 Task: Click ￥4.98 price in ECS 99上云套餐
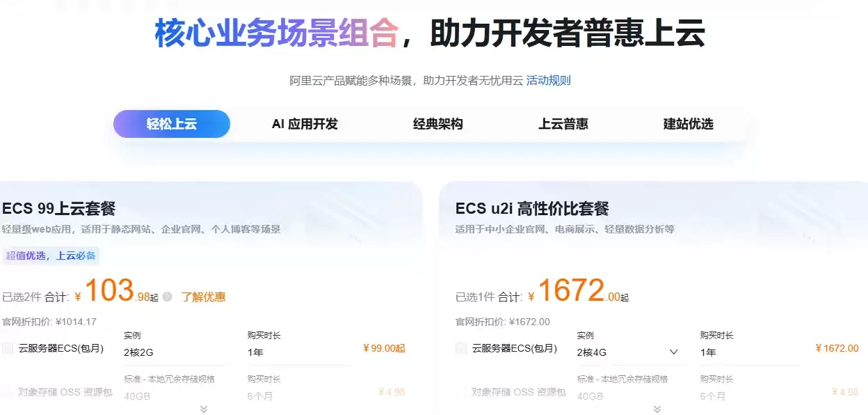click(392, 392)
